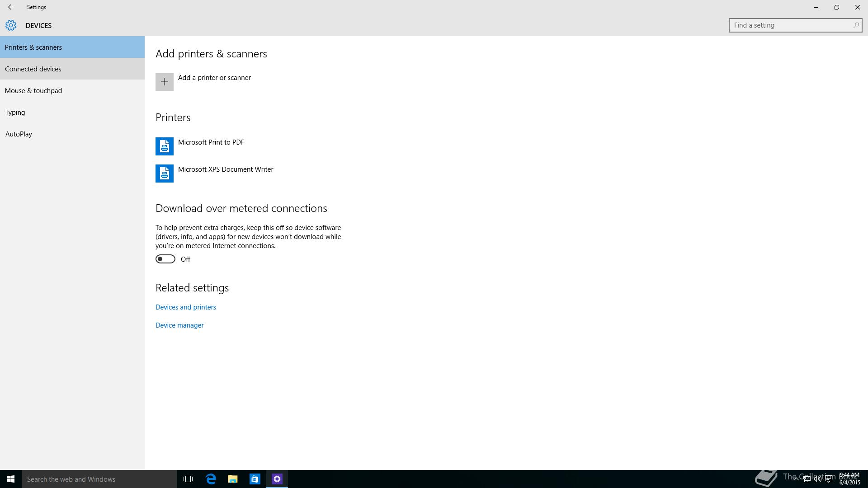Viewport: 868px width, 488px height.
Task: Minimize the Settings window
Action: 816,7
